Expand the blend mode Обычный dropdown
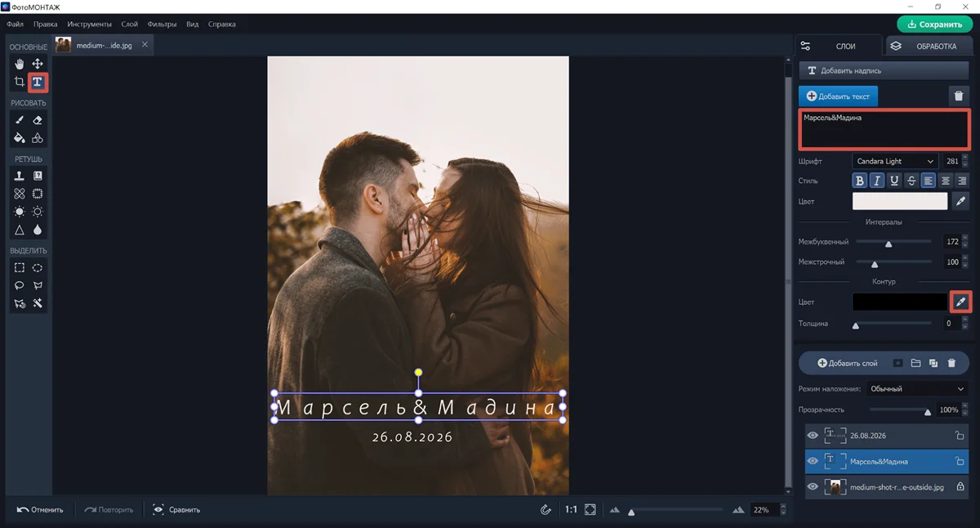The width and height of the screenshot is (980, 528). point(917,389)
